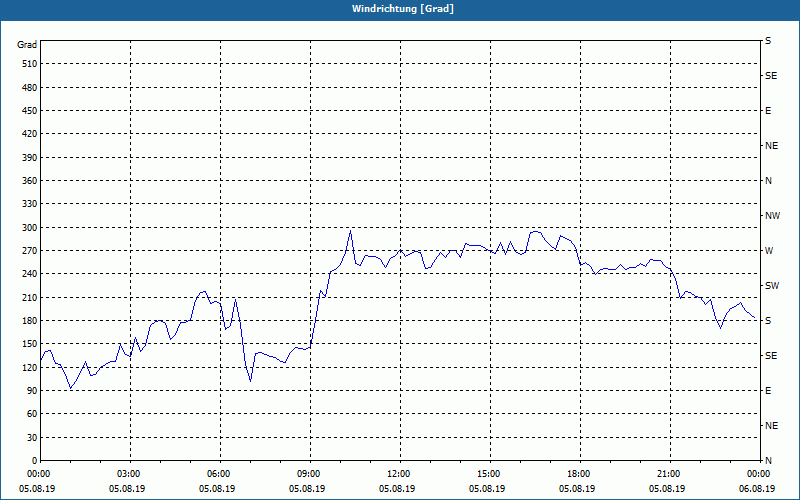
Task: Select the 60 y-axis label
Action: 32,414
